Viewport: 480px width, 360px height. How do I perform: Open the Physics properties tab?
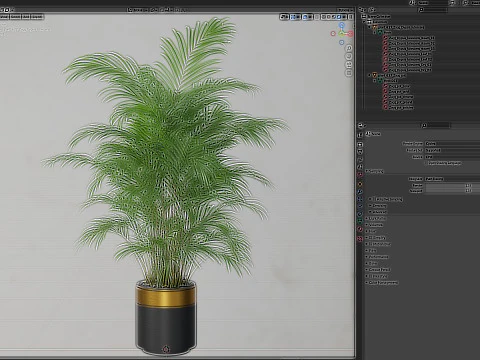click(360, 206)
